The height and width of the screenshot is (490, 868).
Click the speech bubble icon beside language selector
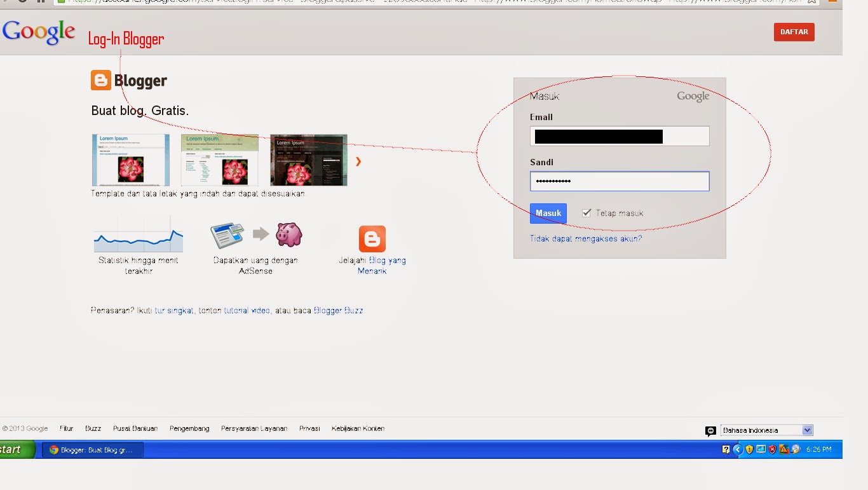point(710,431)
